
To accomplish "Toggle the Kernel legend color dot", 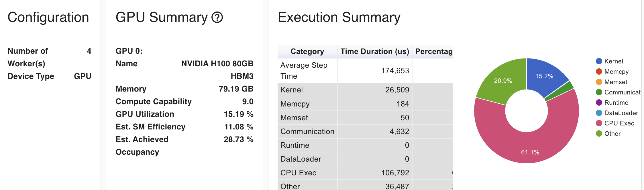I will [x=599, y=61].
